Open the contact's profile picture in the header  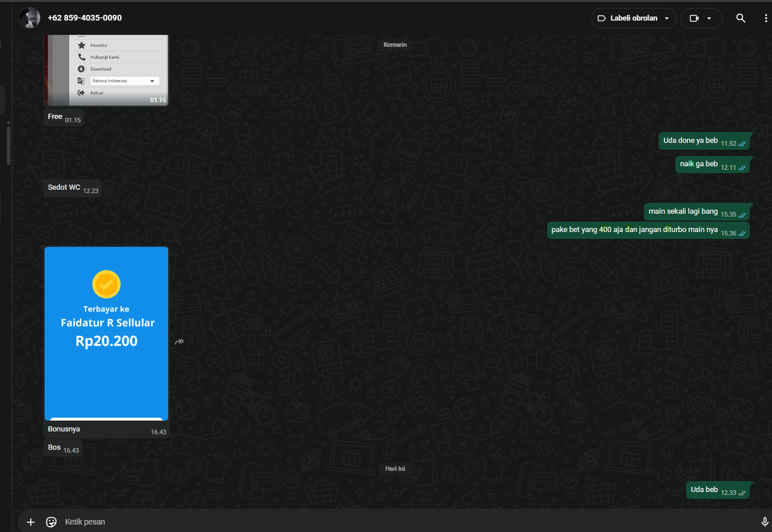pos(30,18)
